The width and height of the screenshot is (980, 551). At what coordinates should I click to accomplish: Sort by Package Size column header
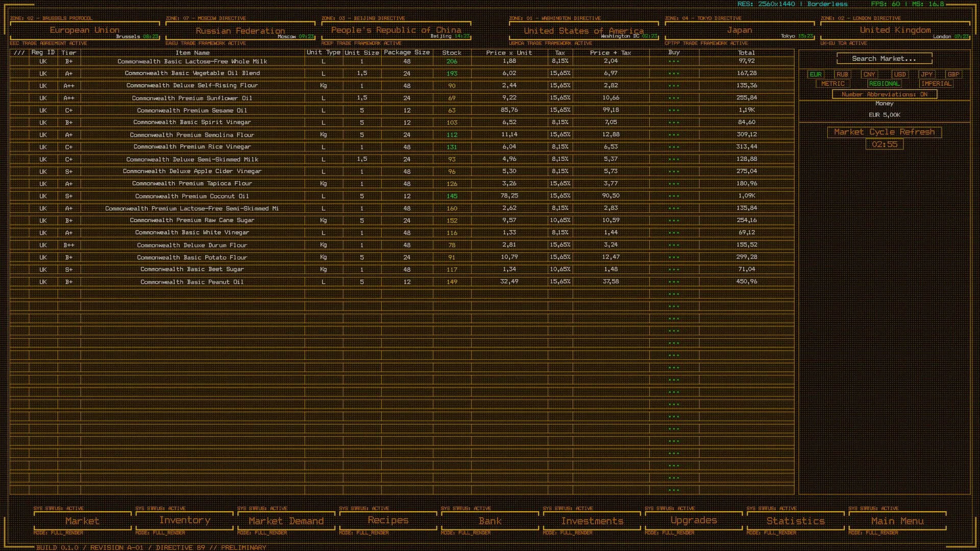coord(407,53)
